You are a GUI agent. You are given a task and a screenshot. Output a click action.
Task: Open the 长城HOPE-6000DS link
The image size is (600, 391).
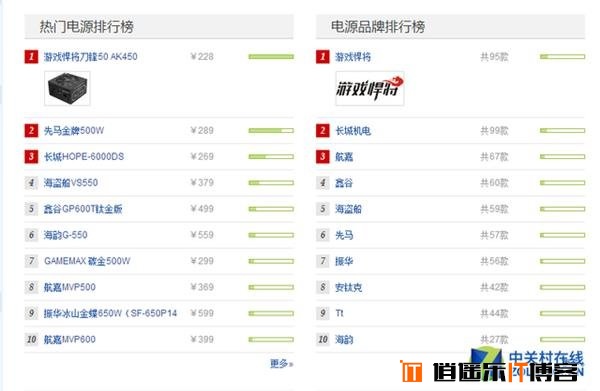tap(84, 156)
